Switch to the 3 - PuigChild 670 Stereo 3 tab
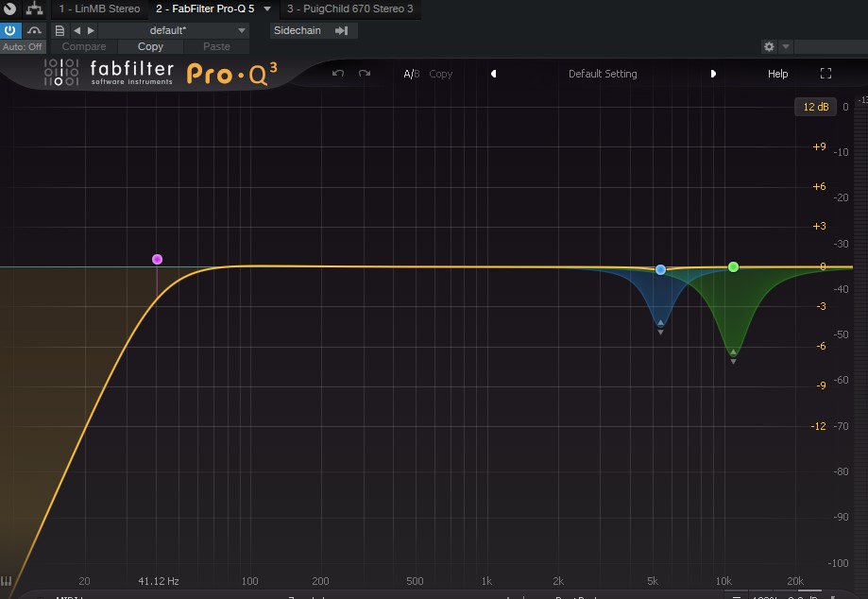Image resolution: width=868 pixels, height=599 pixels. coord(349,9)
